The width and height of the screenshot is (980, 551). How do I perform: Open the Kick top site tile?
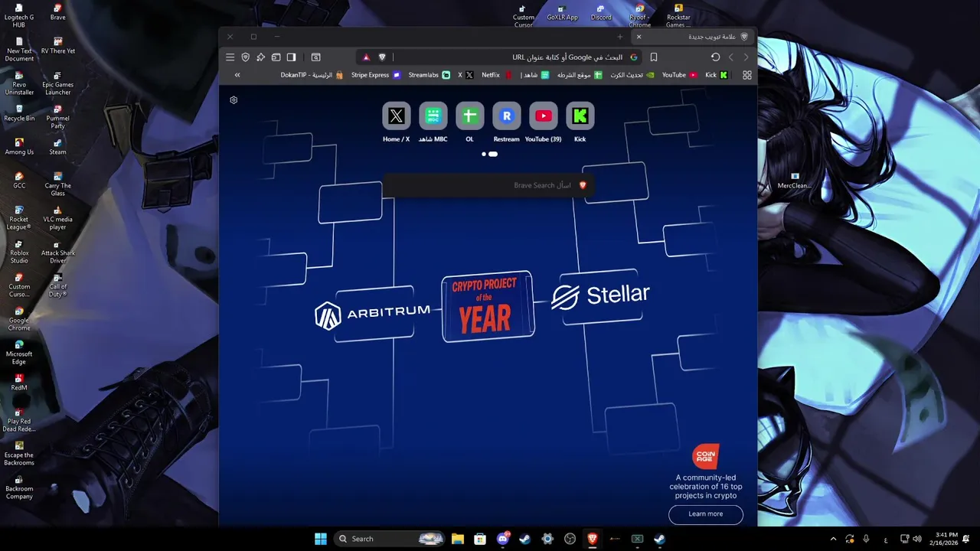tap(580, 122)
